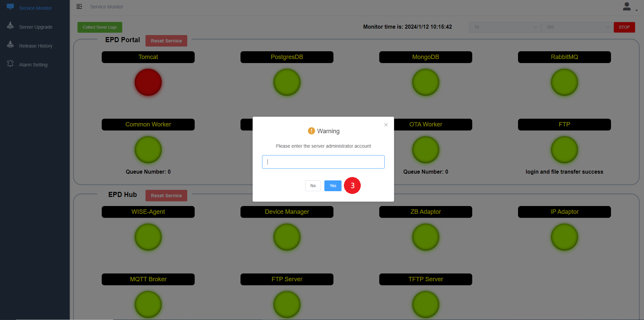Click the red STOP monitoring button
Screen dimensions: 644x320
pyautogui.click(x=624, y=27)
